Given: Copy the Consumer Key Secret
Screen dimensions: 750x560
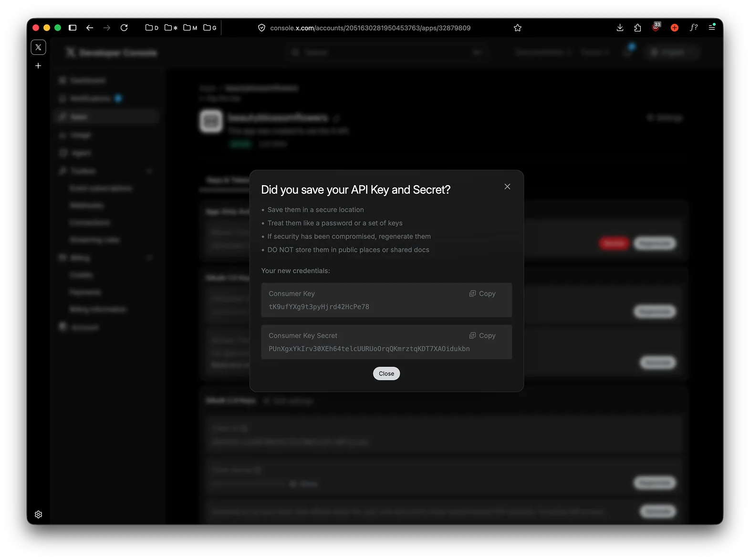Looking at the screenshot, I should 482,336.
